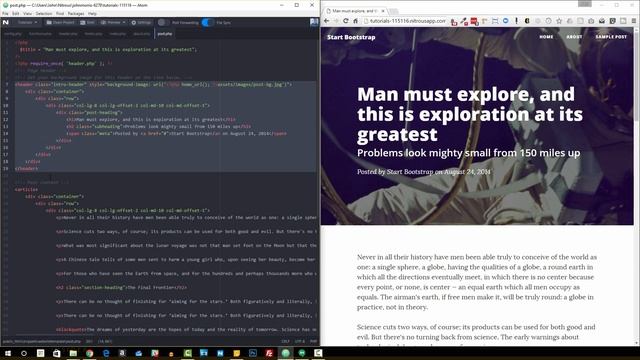The image size is (640, 360).
Task: Go forward in the Chrome browser
Action: click(x=336, y=21)
